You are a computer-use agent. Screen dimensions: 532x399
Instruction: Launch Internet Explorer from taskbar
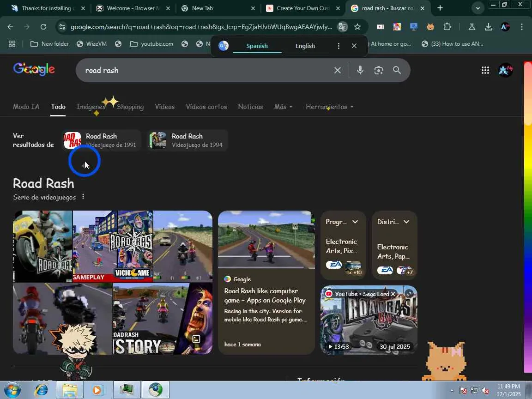42,390
